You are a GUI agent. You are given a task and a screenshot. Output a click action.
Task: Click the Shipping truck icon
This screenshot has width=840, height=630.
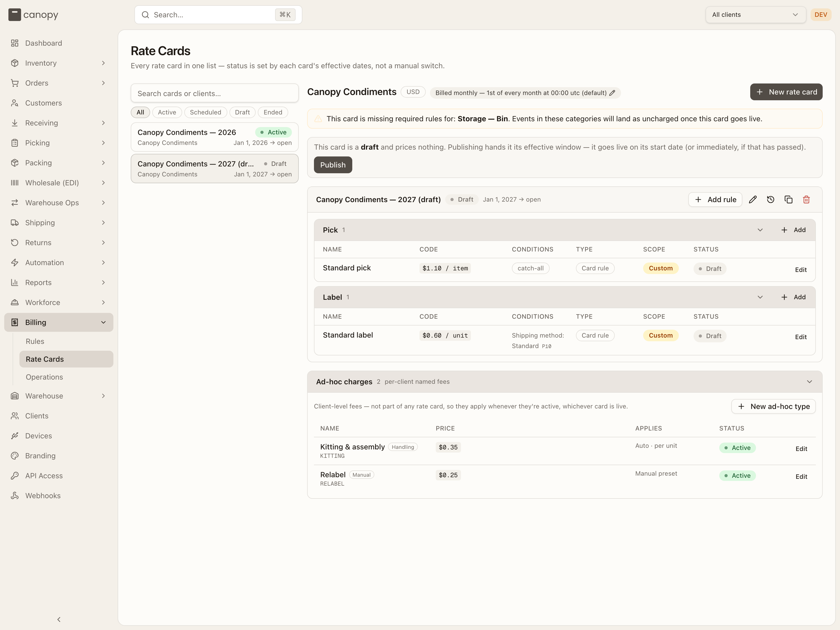(x=15, y=223)
